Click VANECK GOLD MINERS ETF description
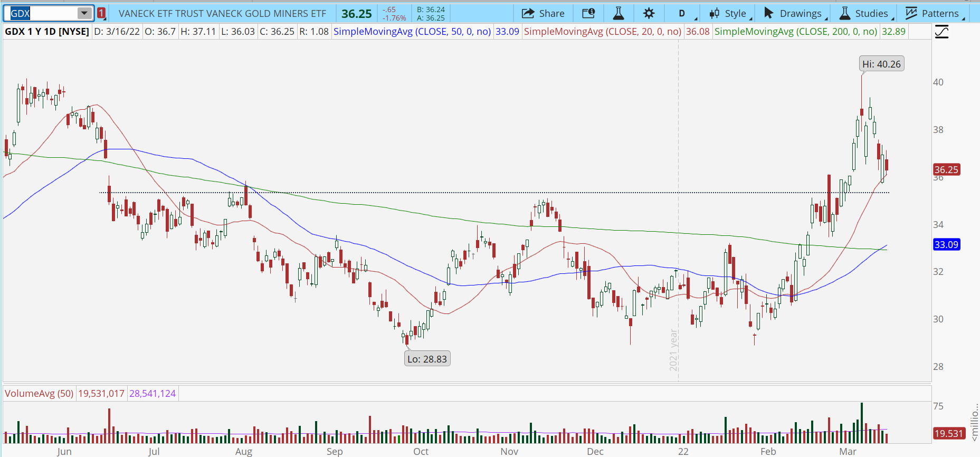The width and height of the screenshot is (980, 457). coord(222,14)
